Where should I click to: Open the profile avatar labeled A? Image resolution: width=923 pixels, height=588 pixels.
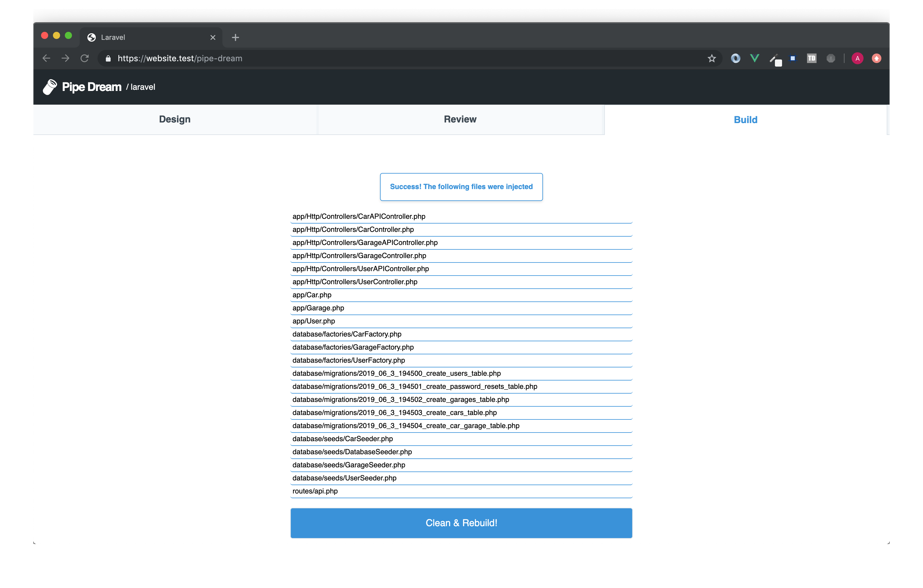pos(858,58)
